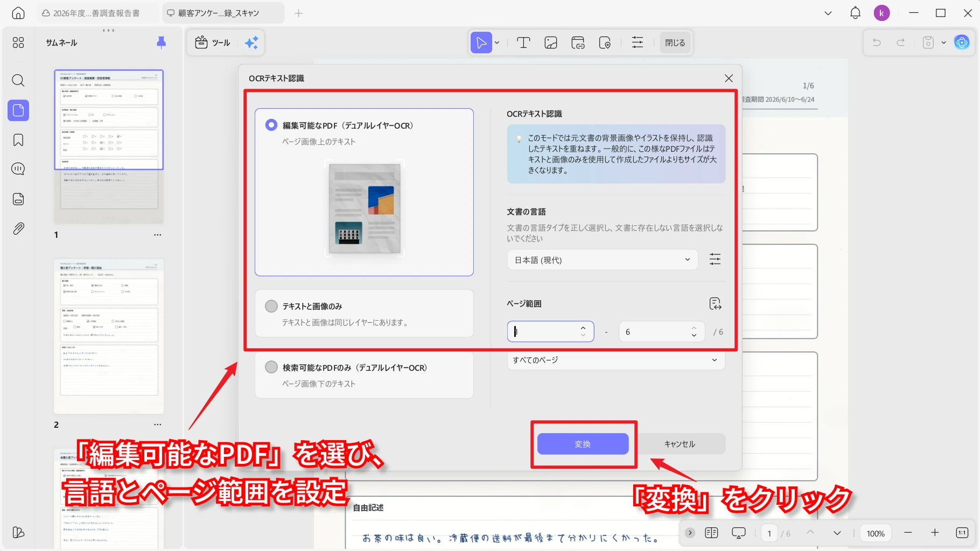Screen dimensions: 980x551
Task: Start slideshow presentation icon in the bottom bar
Action: 739,533
